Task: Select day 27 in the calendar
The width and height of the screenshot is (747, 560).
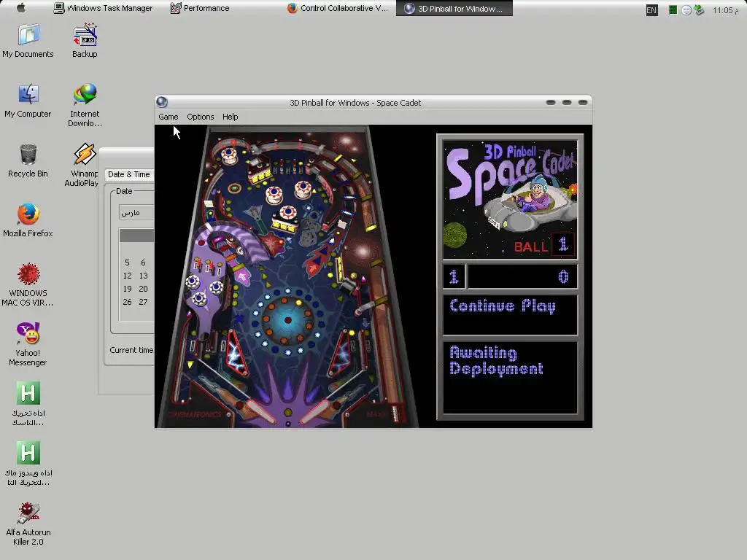Action: [144, 302]
